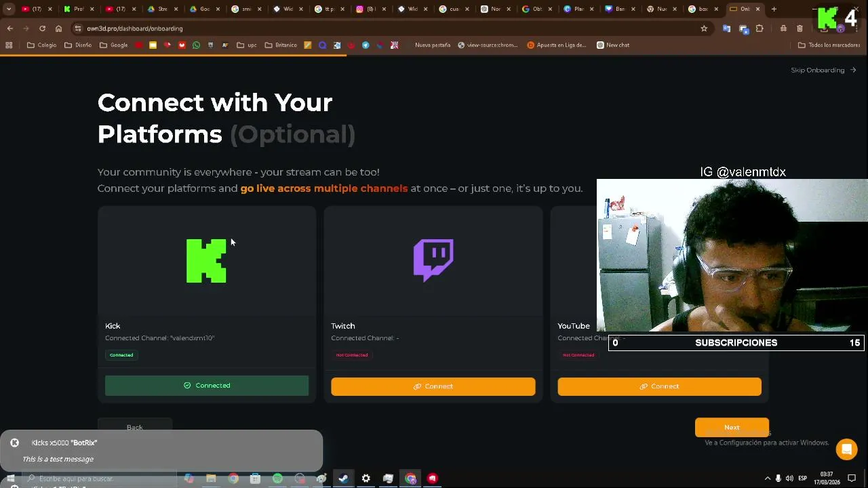Click the Windows taskbar search box
This screenshot has height=488, width=868.
click(x=100, y=479)
